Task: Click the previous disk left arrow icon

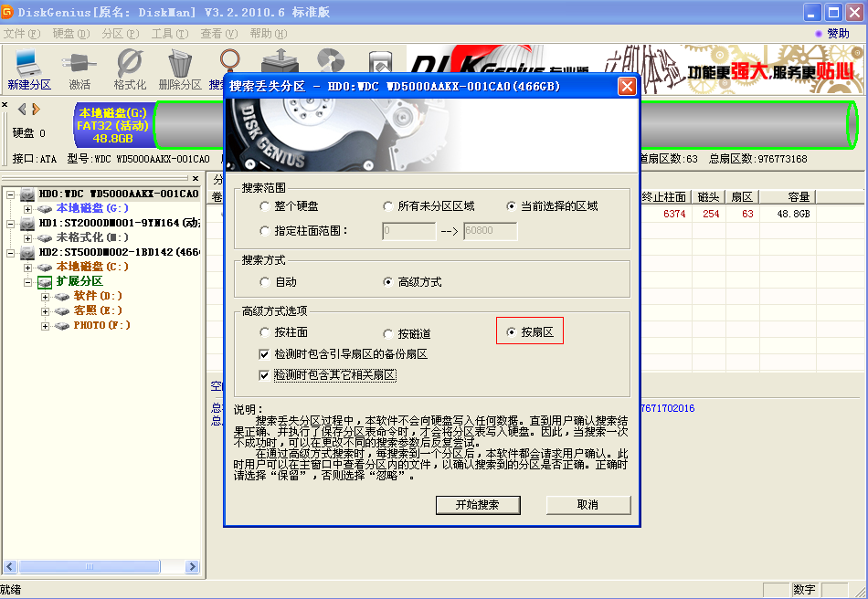Action: pos(22,109)
